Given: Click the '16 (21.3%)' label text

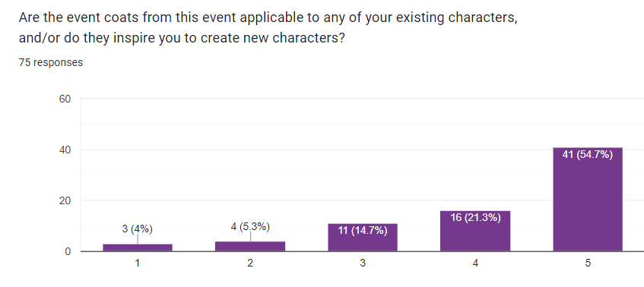Looking at the screenshot, I should click(x=475, y=218).
